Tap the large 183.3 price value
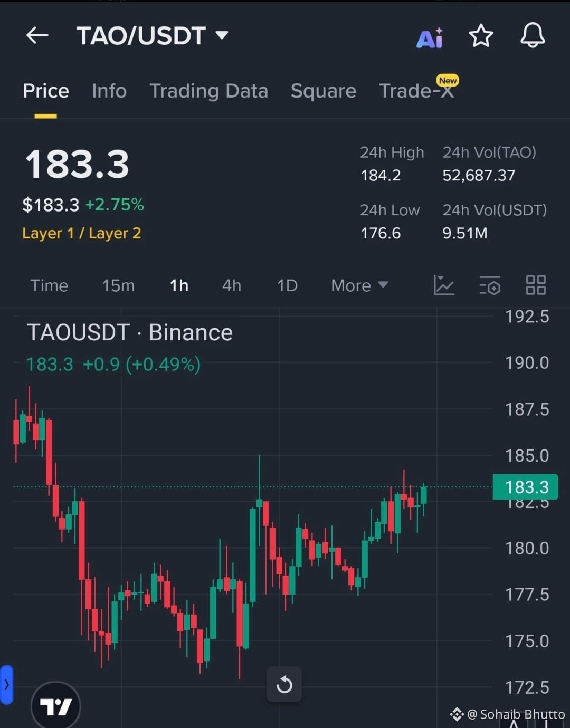Screen dimensions: 570x728 pyautogui.click(x=77, y=164)
